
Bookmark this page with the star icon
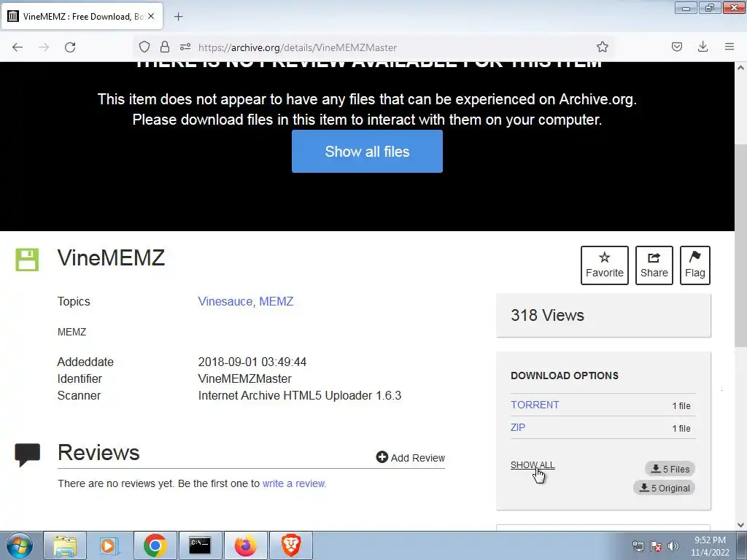click(602, 47)
